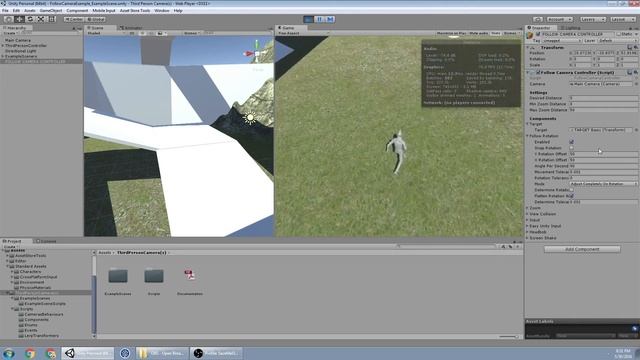Viewport: 640px width, 360px height.
Task: Click the Step frame button
Action: [330, 19]
